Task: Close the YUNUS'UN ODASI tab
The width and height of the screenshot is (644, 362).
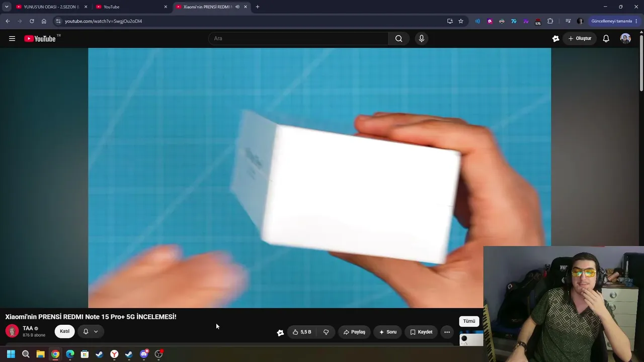Action: tap(86, 7)
